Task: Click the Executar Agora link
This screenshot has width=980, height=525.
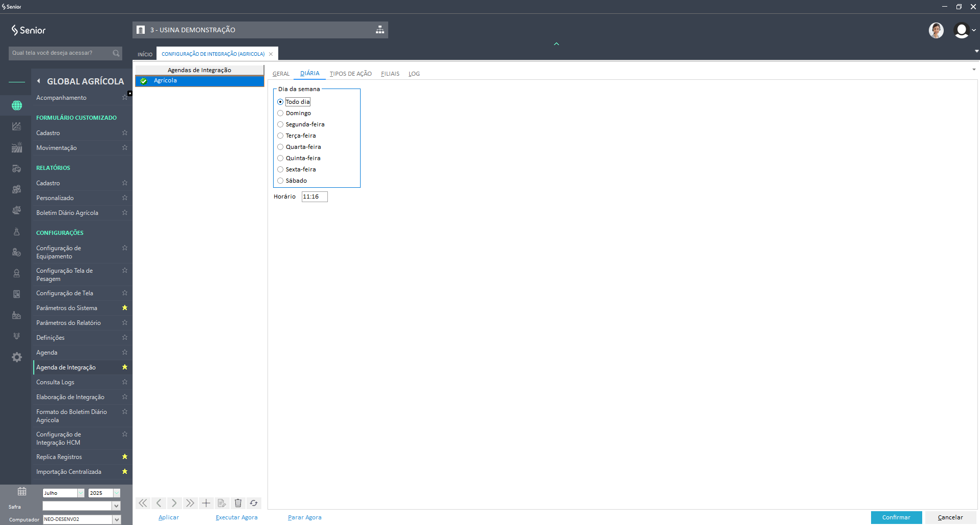Action: pyautogui.click(x=236, y=517)
